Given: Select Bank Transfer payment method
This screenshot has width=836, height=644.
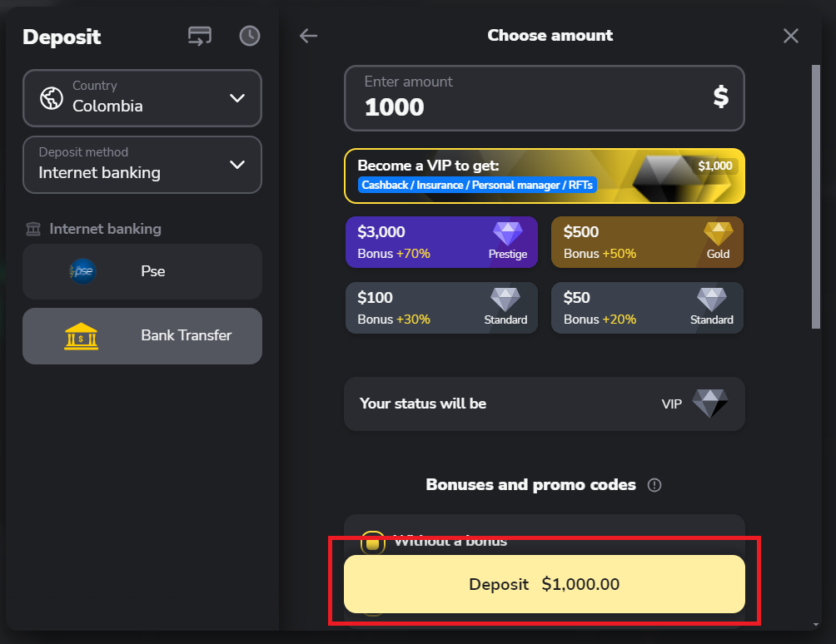Looking at the screenshot, I should tap(142, 336).
